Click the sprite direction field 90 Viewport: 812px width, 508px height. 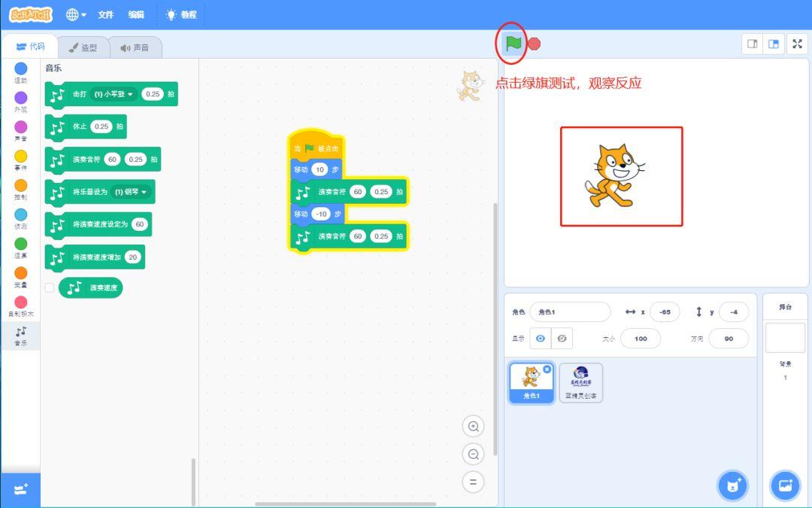click(x=729, y=339)
